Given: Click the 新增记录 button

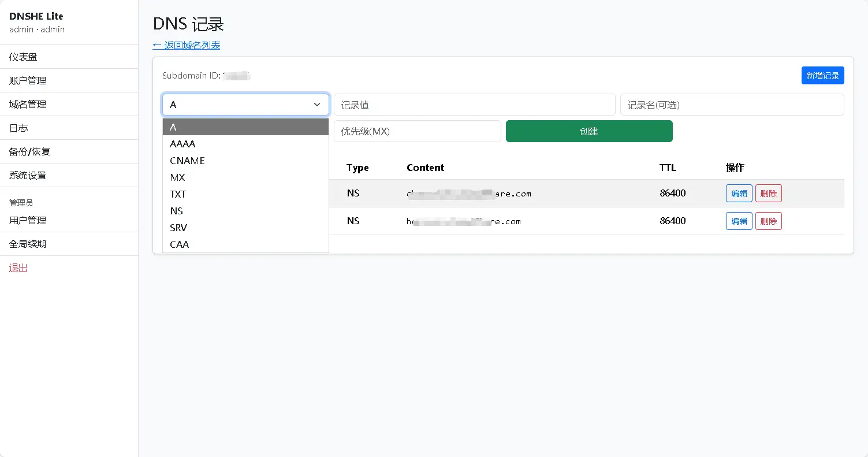Looking at the screenshot, I should click(x=822, y=76).
